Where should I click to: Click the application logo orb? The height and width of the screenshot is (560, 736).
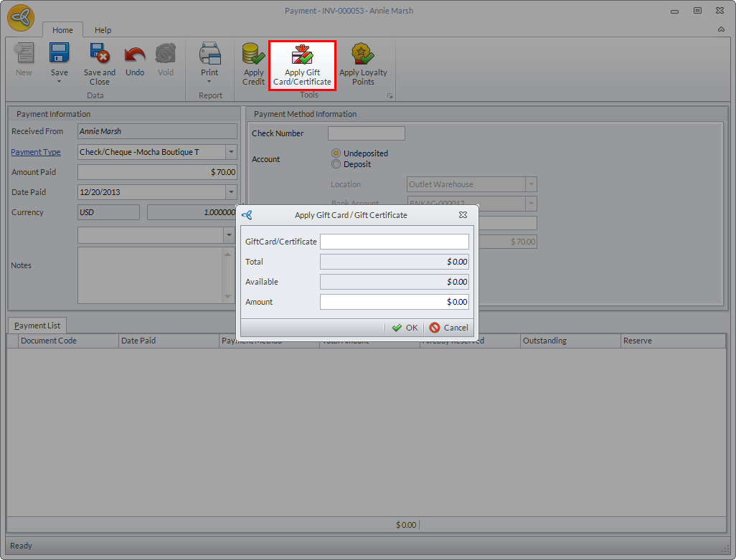tap(22, 19)
